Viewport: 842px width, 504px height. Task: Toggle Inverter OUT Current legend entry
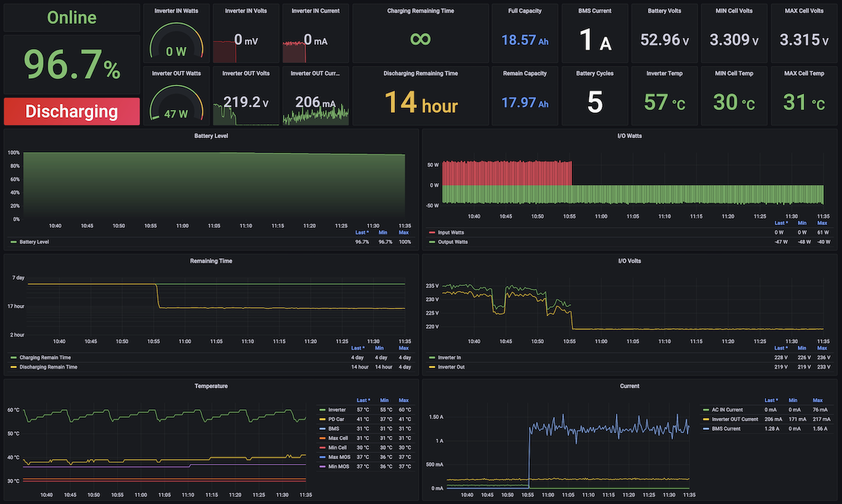(x=735, y=419)
